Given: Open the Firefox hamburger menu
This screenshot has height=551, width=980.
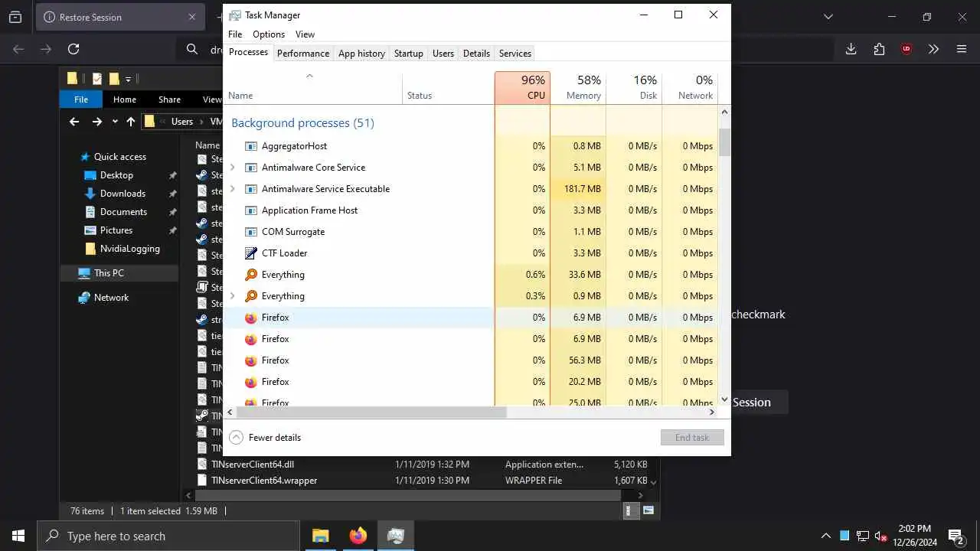Looking at the screenshot, I should 962,49.
